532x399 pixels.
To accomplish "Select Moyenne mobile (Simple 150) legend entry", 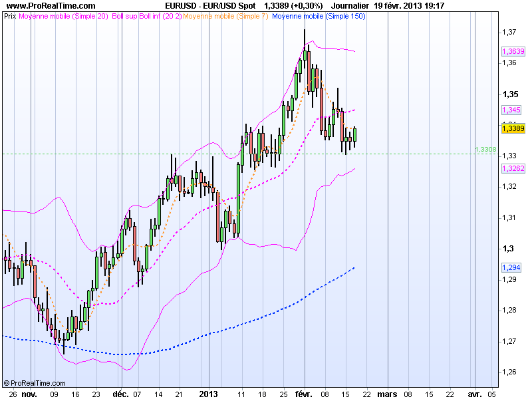I will point(319,16).
